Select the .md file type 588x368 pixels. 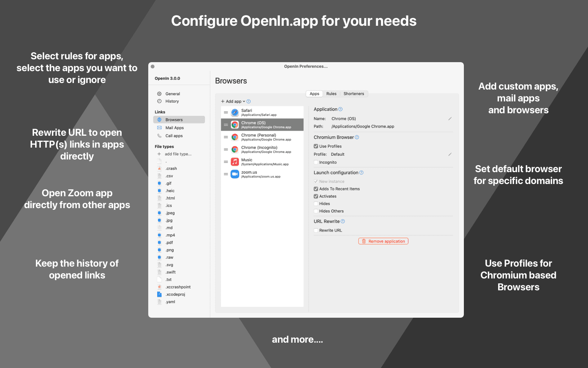tap(169, 228)
